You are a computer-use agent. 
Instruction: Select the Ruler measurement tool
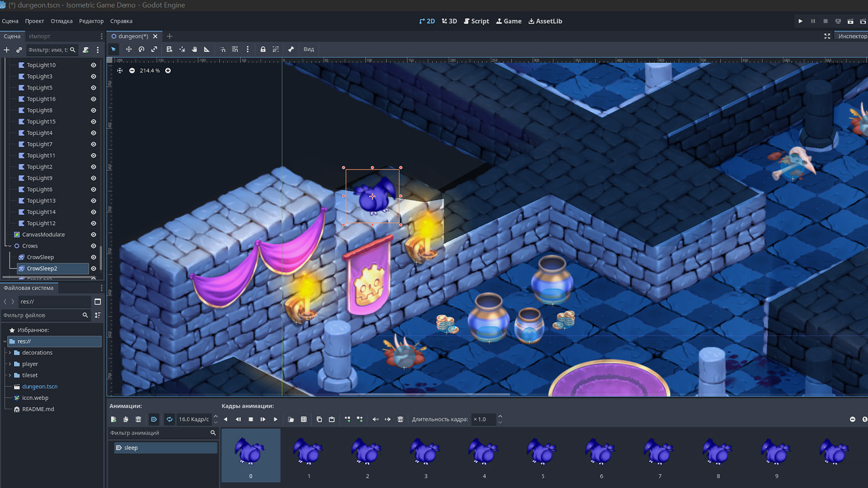point(207,50)
